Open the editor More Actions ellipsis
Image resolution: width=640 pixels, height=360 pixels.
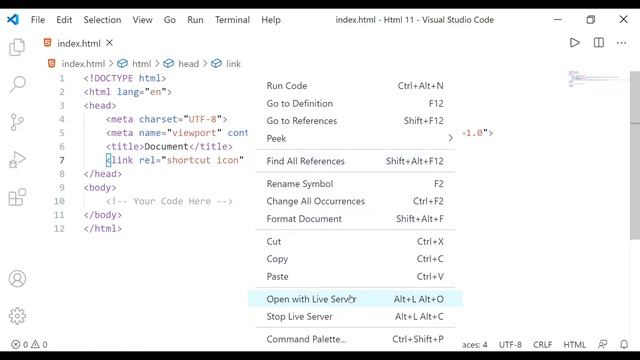[x=621, y=43]
